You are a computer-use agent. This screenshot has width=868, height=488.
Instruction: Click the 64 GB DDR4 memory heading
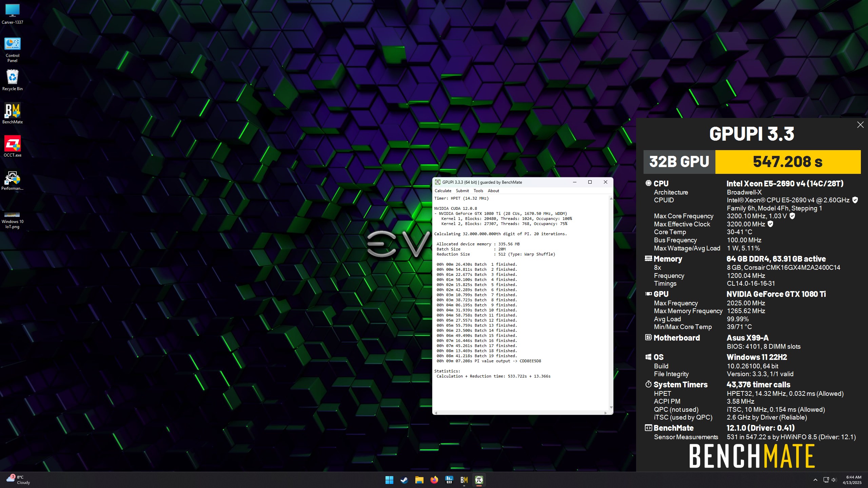pyautogui.click(x=776, y=259)
